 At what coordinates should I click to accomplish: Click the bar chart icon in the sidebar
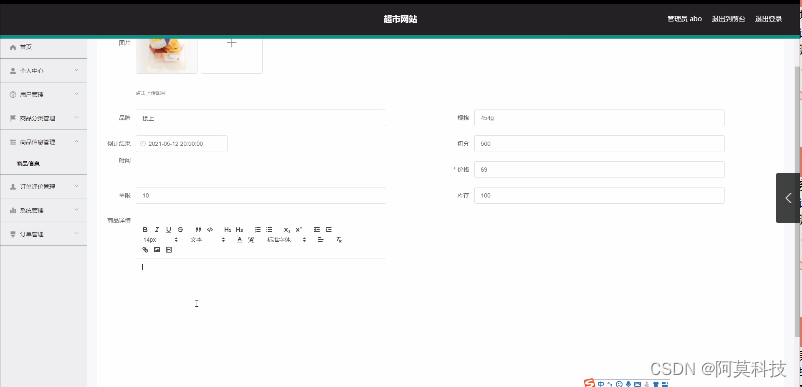click(x=13, y=210)
